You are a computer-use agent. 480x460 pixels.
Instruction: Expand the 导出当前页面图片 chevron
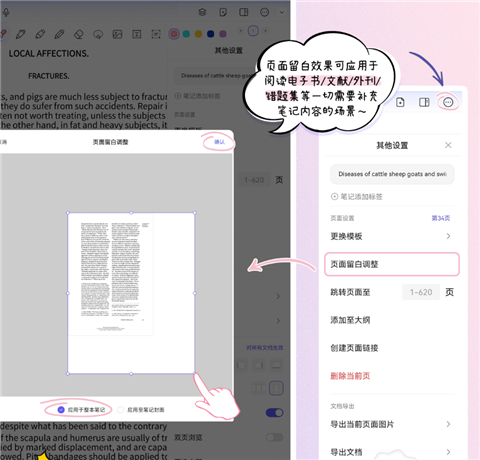pos(448,424)
